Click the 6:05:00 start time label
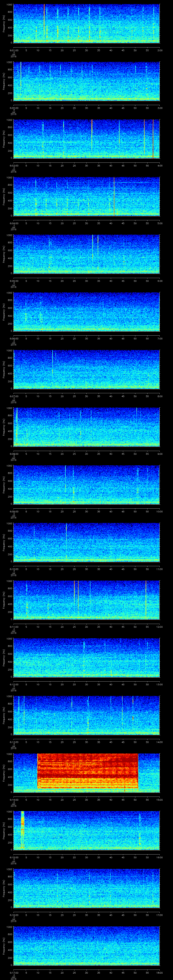This screenshot has height=980, width=173. pyautogui.click(x=14, y=281)
